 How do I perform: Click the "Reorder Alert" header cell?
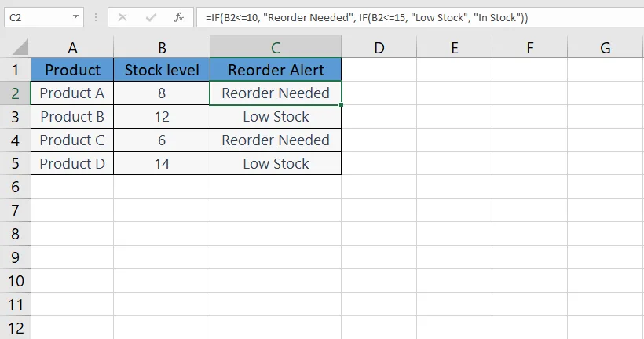coord(276,70)
